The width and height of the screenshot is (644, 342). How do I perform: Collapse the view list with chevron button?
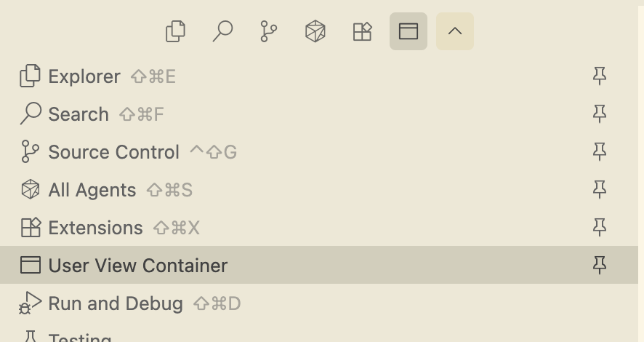(x=455, y=31)
